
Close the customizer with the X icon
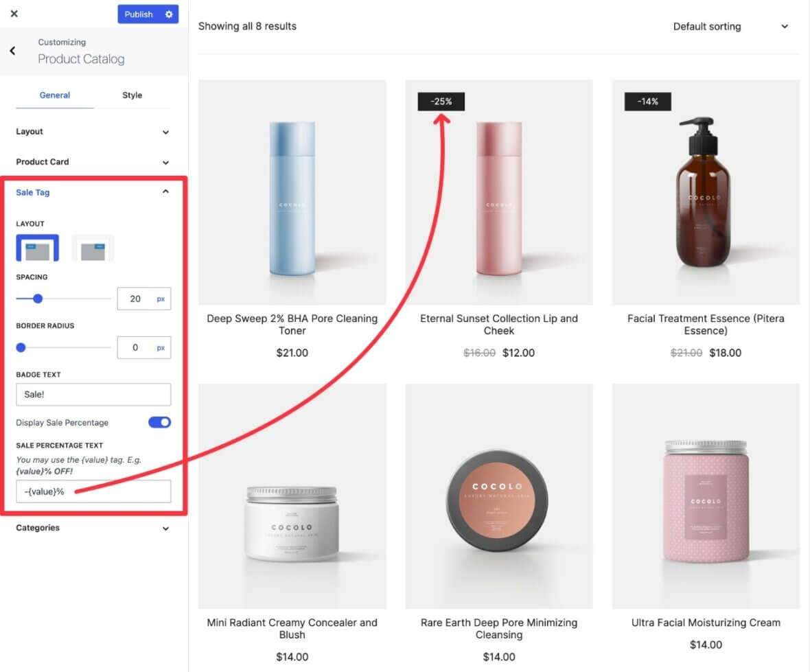tap(14, 14)
